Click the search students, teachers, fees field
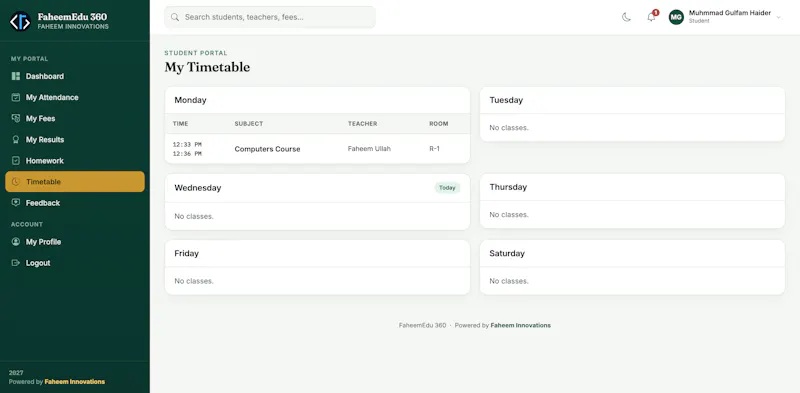The image size is (800, 393). click(270, 17)
